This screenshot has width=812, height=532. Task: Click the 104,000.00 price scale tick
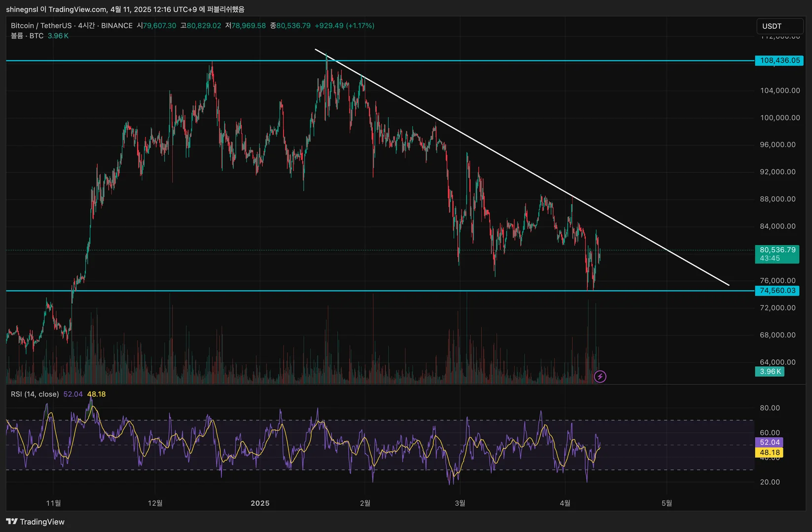(x=780, y=91)
